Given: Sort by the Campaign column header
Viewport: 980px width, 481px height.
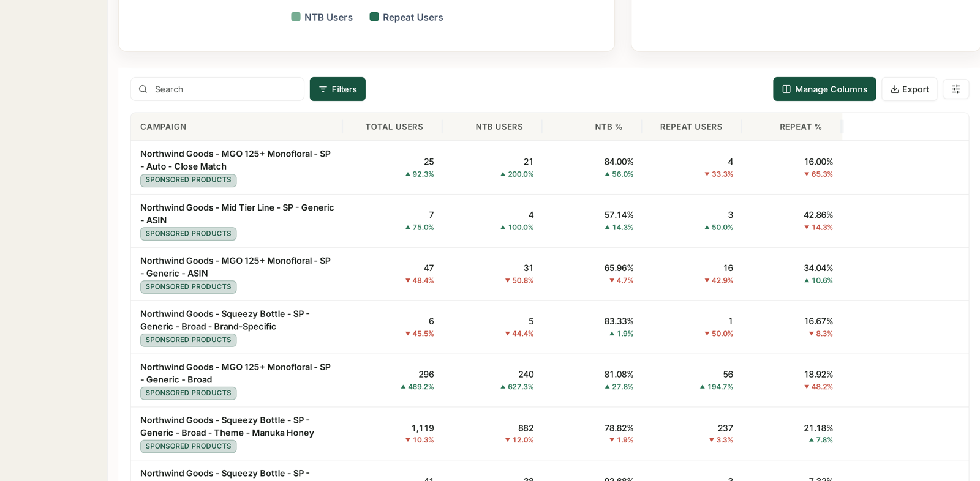Looking at the screenshot, I should (x=164, y=127).
